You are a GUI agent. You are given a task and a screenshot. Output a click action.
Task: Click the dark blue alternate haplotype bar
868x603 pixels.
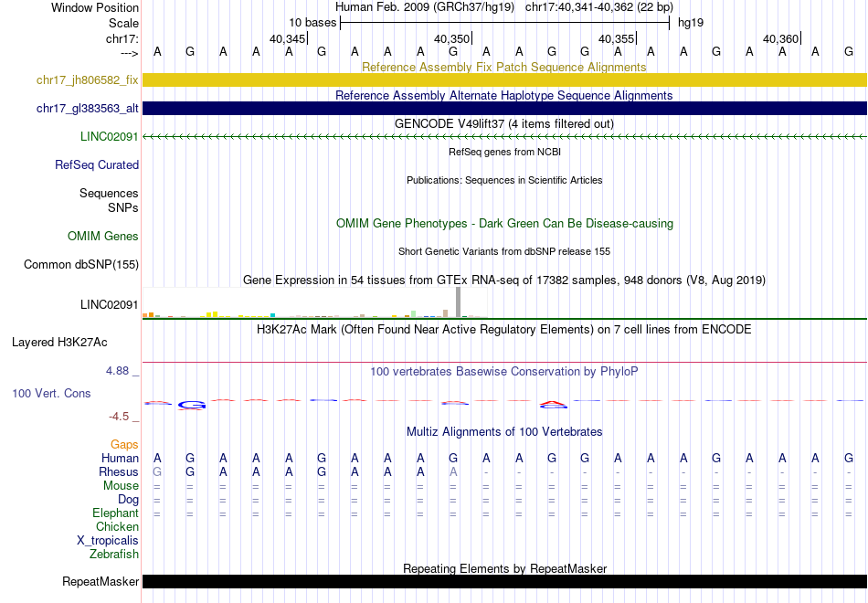[505, 108]
